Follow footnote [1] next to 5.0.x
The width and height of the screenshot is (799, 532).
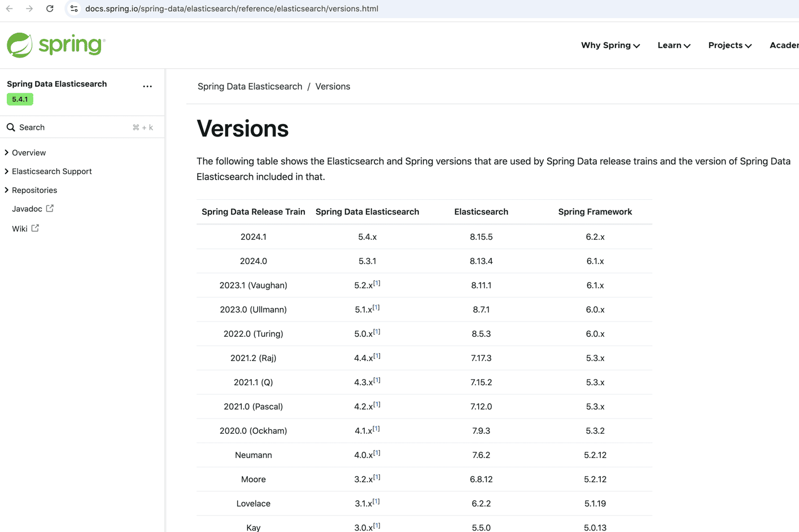coord(377,332)
